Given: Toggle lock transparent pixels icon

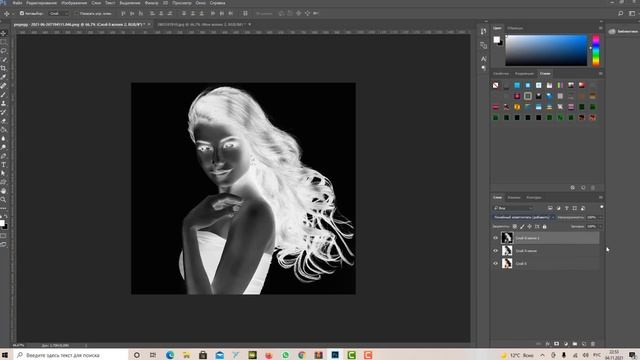Looking at the screenshot, I should click(515, 227).
